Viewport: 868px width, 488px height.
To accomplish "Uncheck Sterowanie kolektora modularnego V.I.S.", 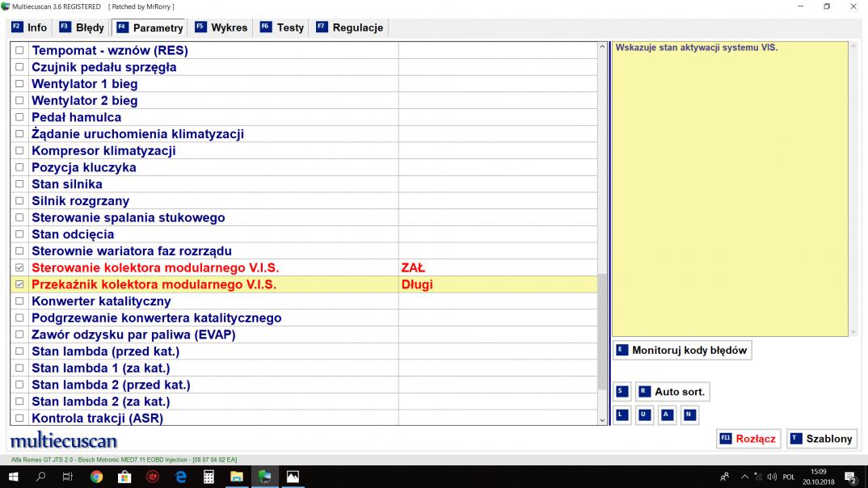I will point(19,267).
